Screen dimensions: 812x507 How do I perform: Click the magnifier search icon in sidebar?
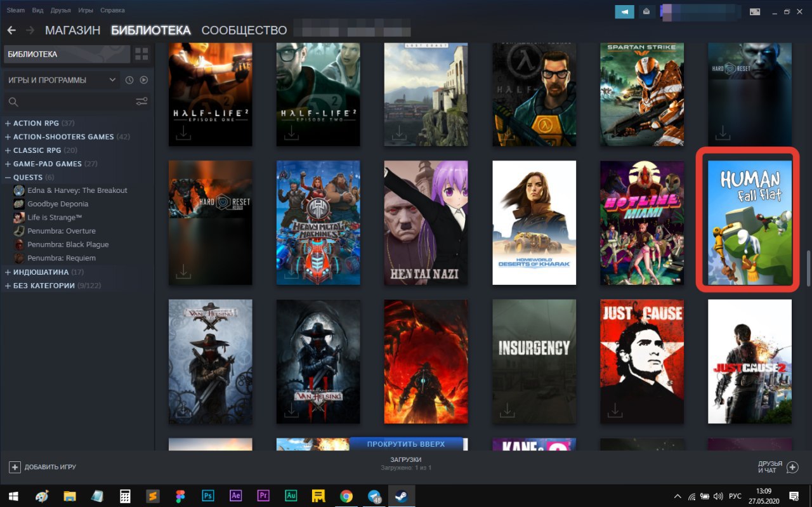(13, 102)
